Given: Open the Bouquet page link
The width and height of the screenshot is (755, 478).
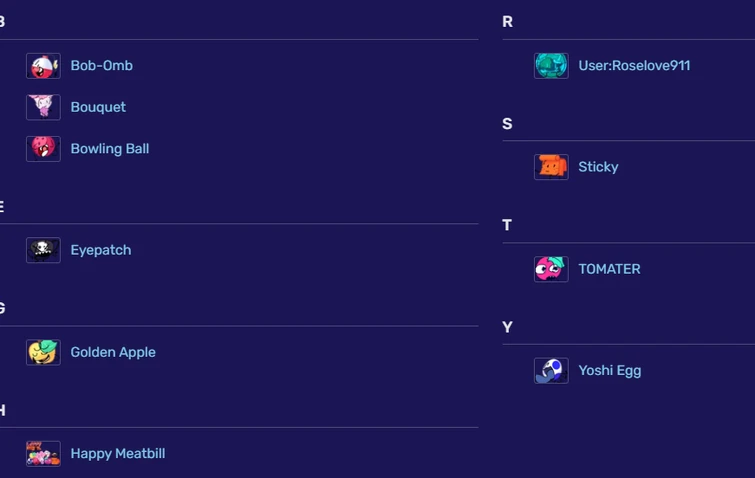Looking at the screenshot, I should (x=98, y=107).
